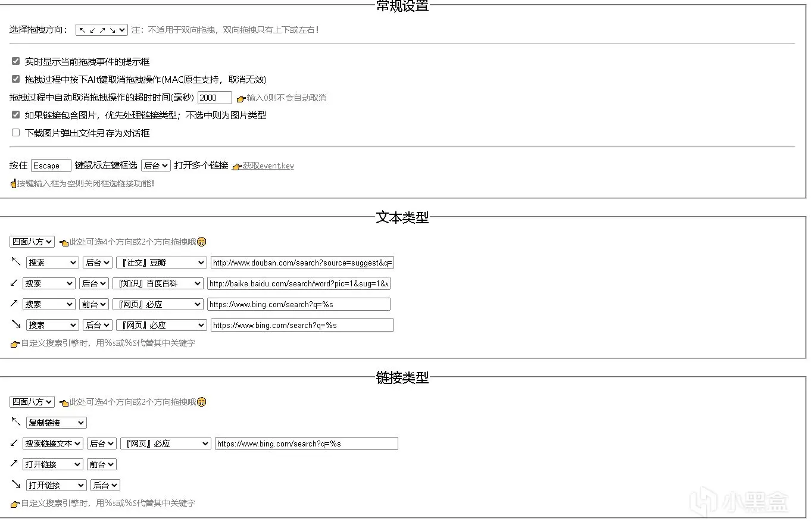812x531 pixels.
Task: Open the 选择拖拽方向 arrows dropdown
Action: [101, 30]
